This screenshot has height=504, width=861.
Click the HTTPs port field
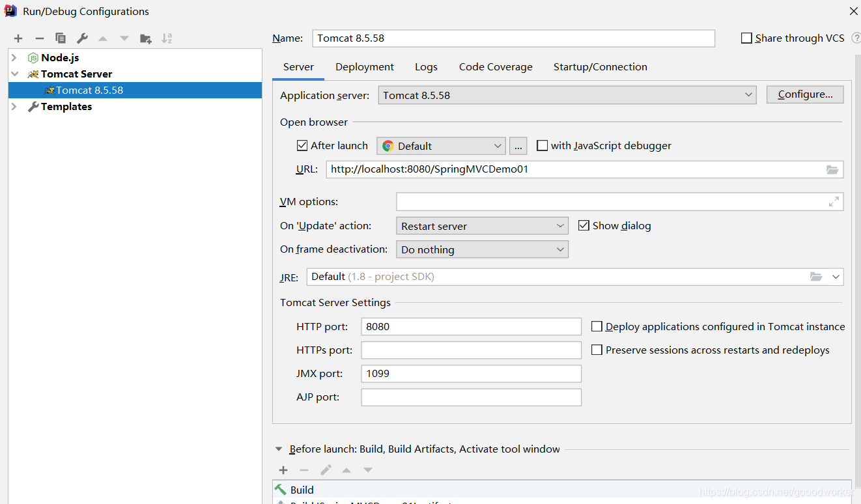[472, 350]
